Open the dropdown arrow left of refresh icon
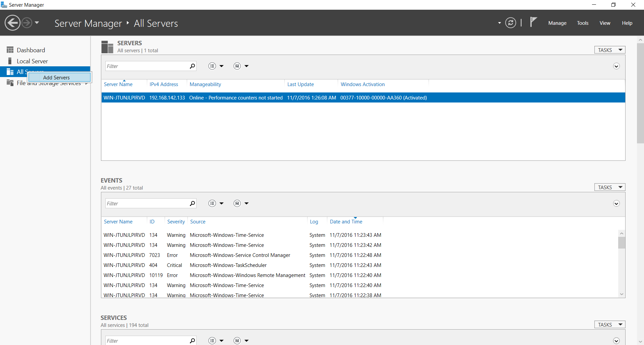This screenshot has height=345, width=644. (x=499, y=23)
